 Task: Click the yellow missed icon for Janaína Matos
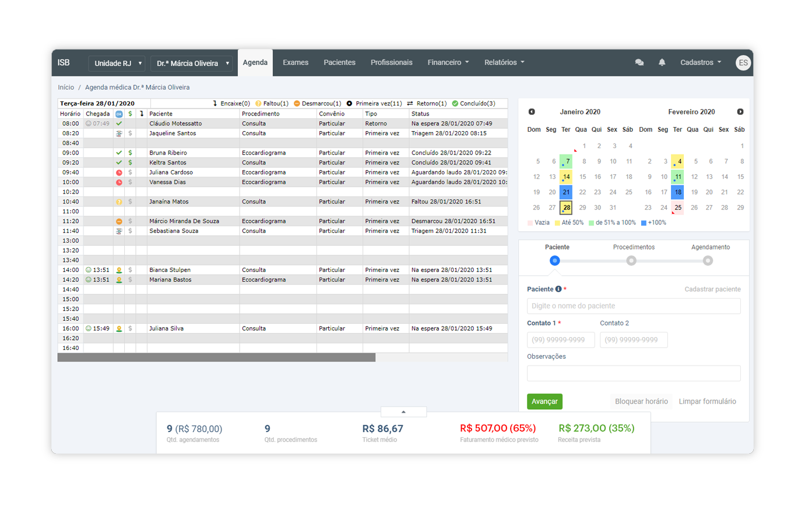(119, 202)
